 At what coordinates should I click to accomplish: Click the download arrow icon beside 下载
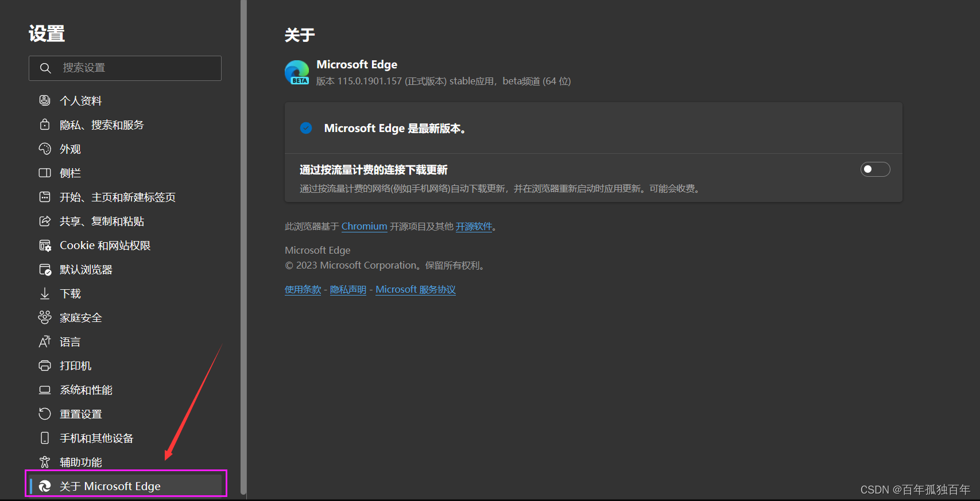pos(45,294)
